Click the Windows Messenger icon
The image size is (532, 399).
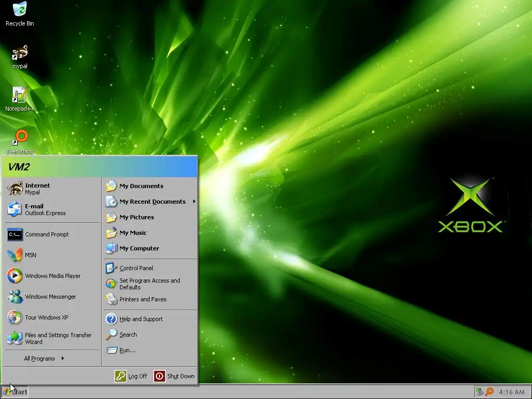(x=15, y=297)
